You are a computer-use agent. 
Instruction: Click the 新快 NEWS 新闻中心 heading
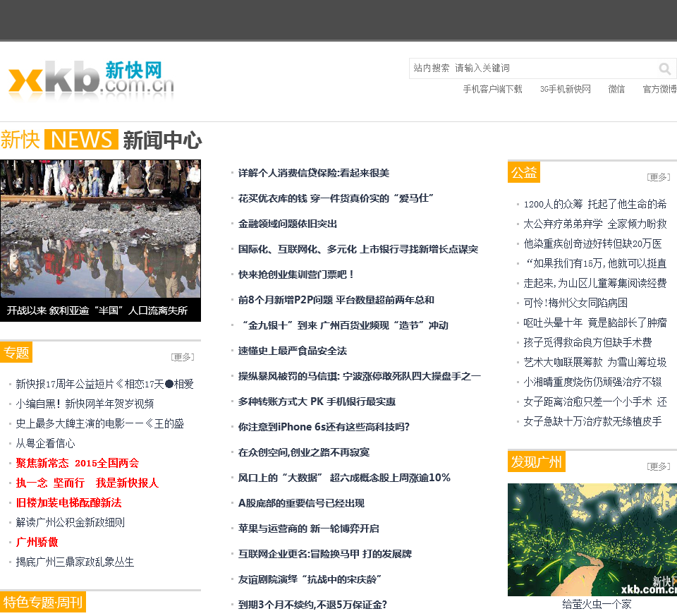101,140
